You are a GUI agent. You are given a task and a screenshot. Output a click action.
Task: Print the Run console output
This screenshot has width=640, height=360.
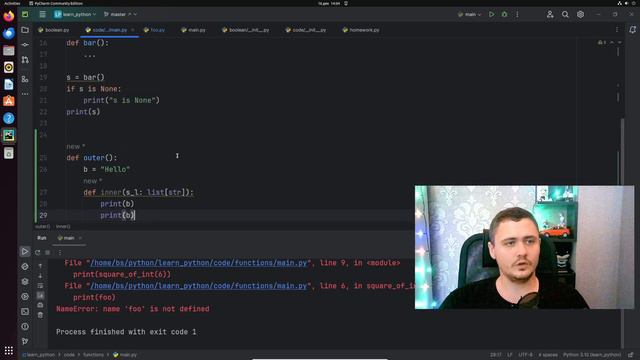tap(40, 305)
